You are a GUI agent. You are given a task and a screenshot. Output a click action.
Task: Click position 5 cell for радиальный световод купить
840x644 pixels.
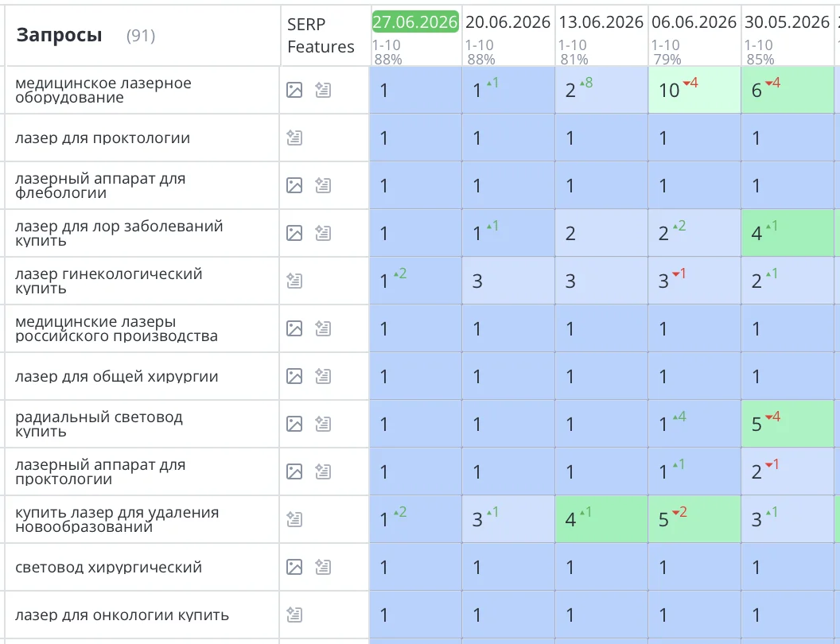coord(787,424)
